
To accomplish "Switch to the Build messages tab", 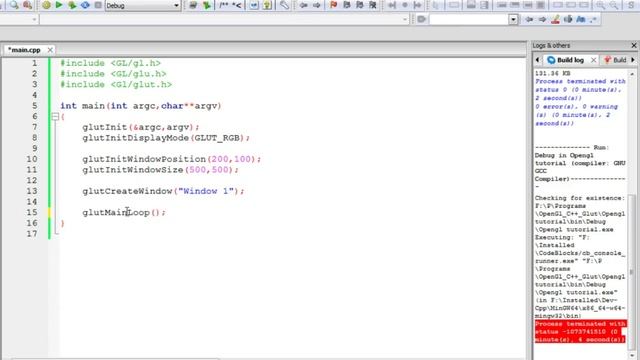I will (x=616, y=60).
